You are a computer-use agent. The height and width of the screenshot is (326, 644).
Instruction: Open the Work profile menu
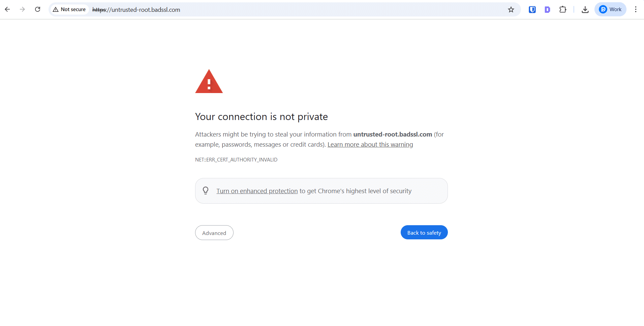pos(610,9)
